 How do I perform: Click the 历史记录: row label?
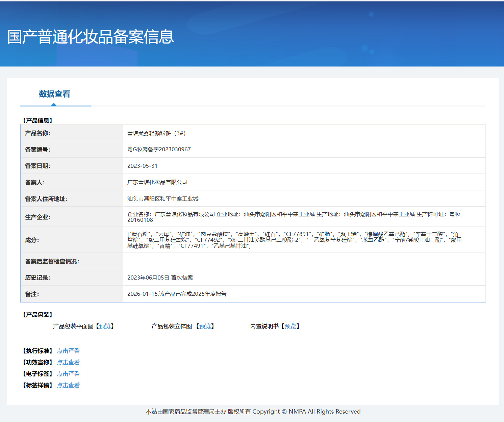tap(38, 278)
